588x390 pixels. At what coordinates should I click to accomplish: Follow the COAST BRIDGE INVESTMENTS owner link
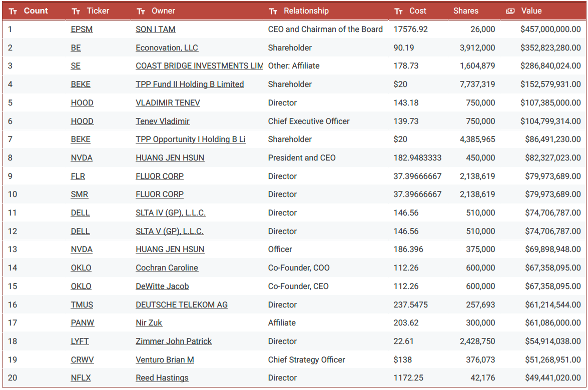199,66
